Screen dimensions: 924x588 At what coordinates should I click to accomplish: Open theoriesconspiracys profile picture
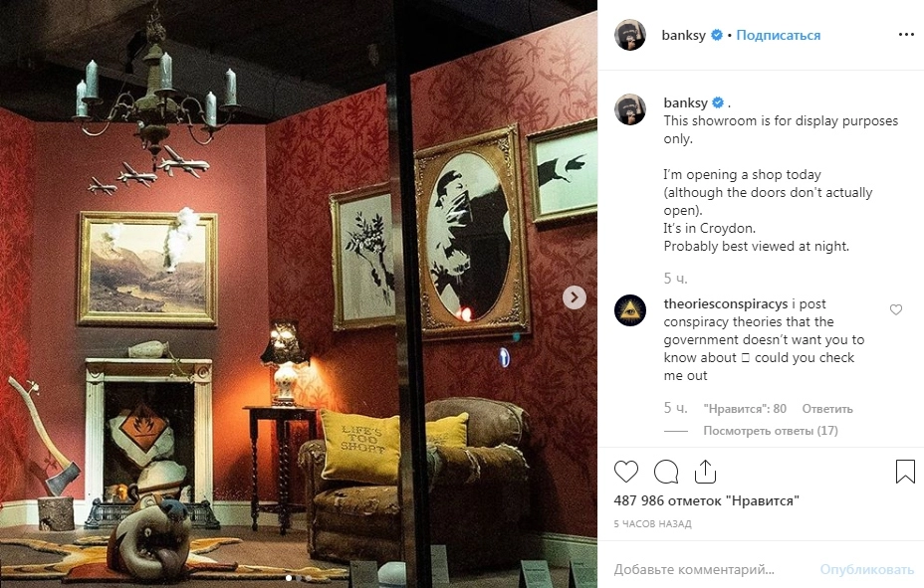point(630,310)
